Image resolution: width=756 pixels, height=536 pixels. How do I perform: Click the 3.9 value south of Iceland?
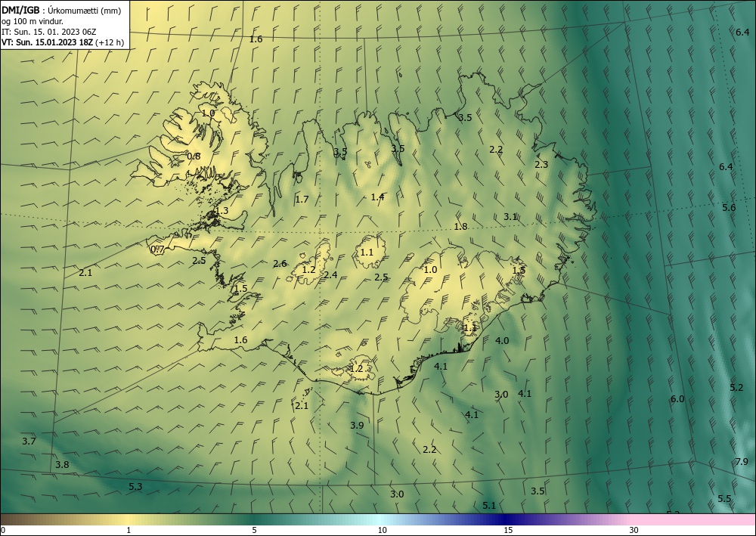[357, 425]
